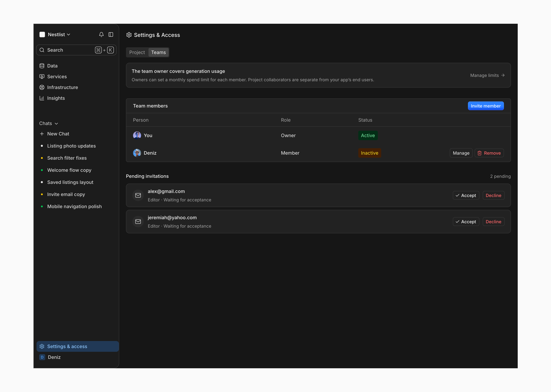
Task: Click the mail icon beside jeremiah@yahoo.com
Action: click(138, 222)
